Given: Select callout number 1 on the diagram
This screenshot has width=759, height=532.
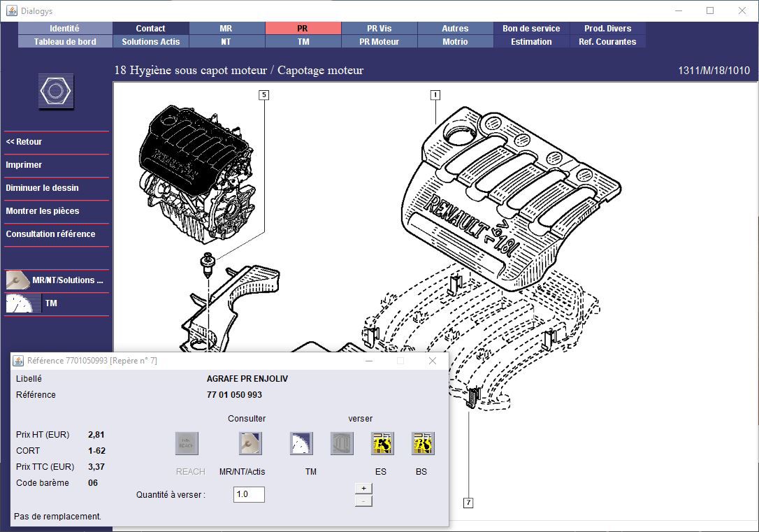Looking at the screenshot, I should point(435,95).
